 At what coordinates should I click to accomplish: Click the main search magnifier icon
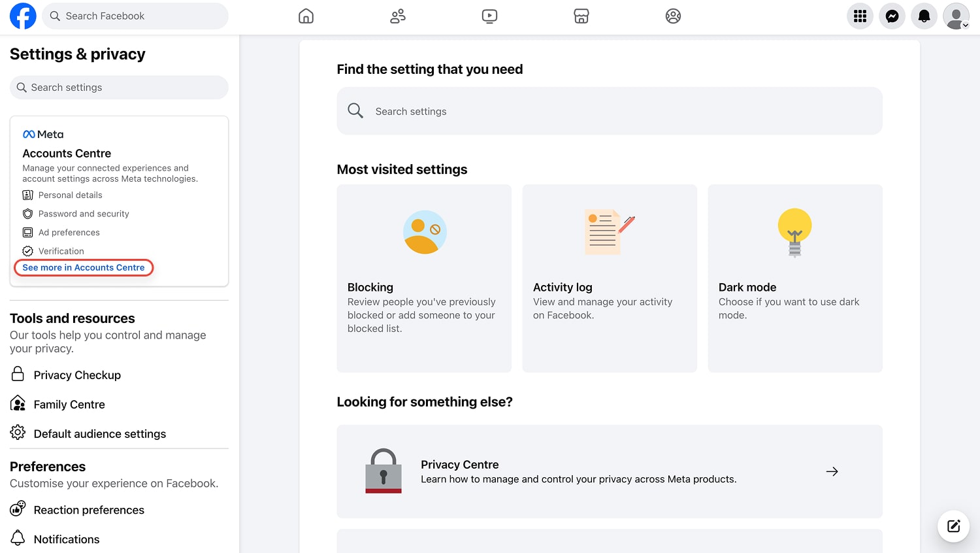(x=355, y=111)
